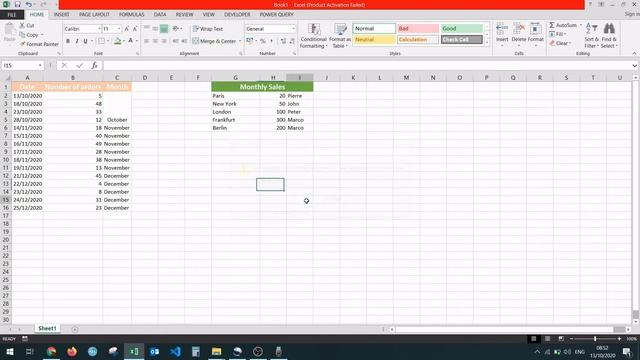
Task: Switch to the PAGE LAYOUT tab
Action: pos(94,15)
